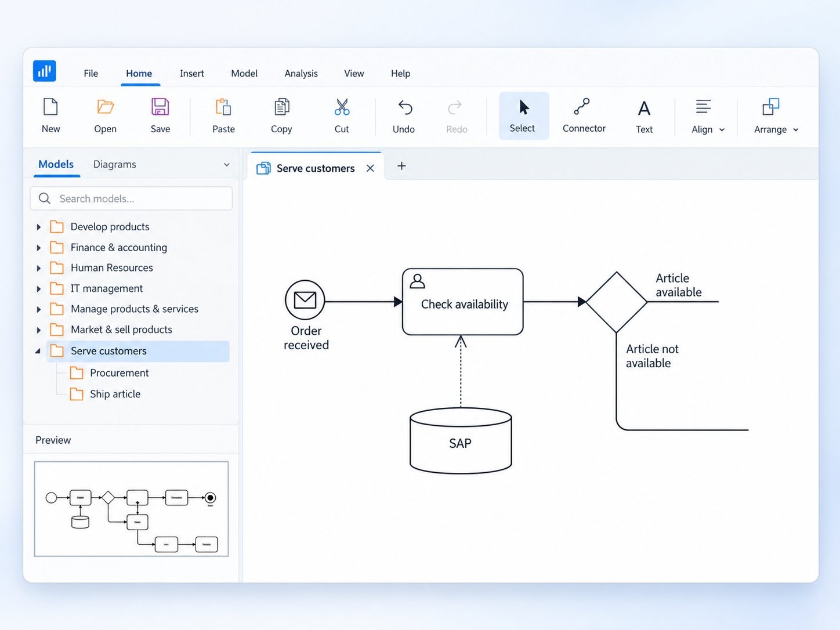Image resolution: width=840 pixels, height=630 pixels.
Task: Collapse the Serve customers folder
Action: (38, 351)
